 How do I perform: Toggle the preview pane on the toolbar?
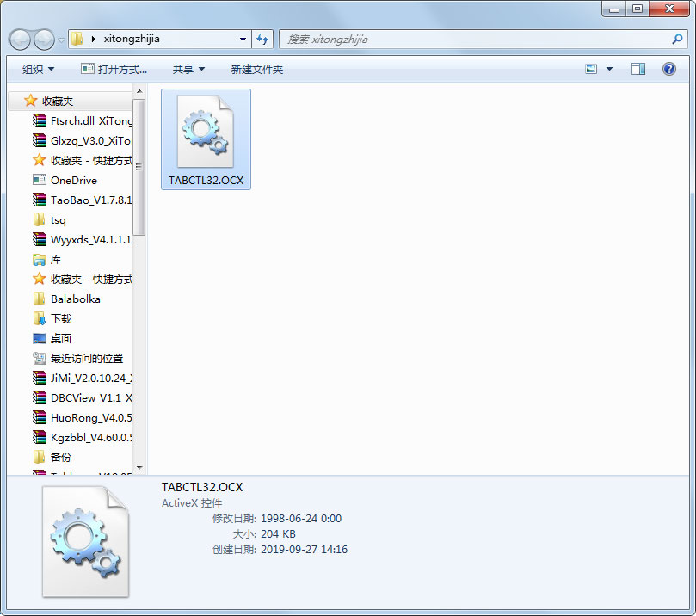pos(637,69)
